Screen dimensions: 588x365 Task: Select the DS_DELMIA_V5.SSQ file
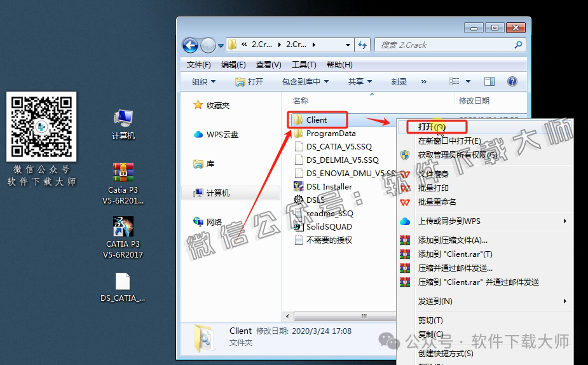tap(336, 160)
